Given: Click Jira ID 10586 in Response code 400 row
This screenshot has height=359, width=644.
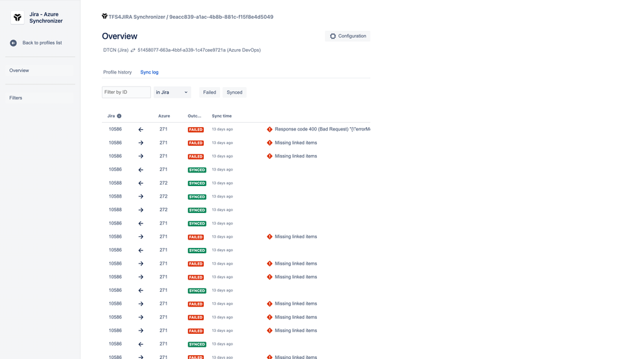Looking at the screenshot, I should (115, 129).
